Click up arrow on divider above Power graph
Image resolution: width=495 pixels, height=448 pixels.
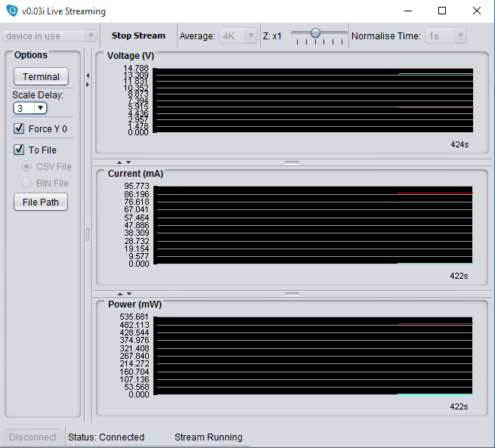click(119, 293)
